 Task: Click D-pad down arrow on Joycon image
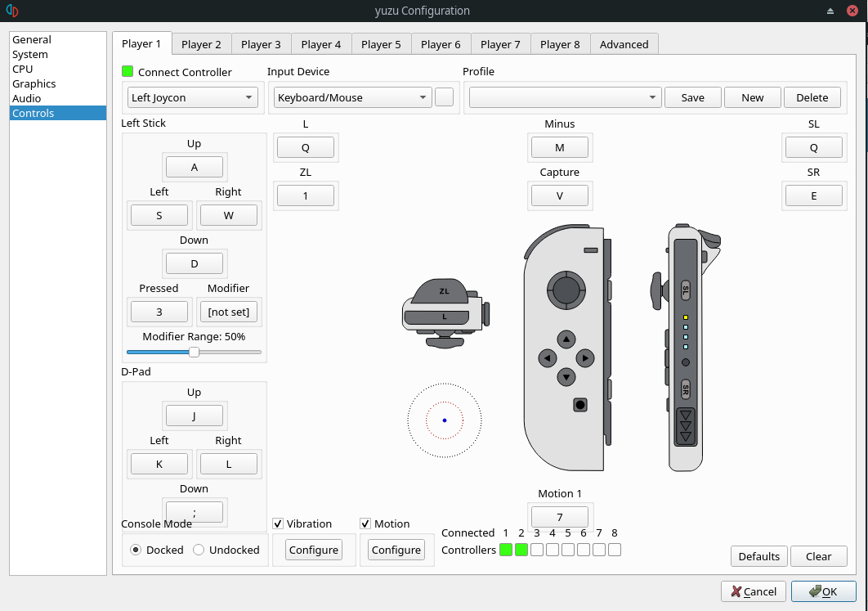566,377
